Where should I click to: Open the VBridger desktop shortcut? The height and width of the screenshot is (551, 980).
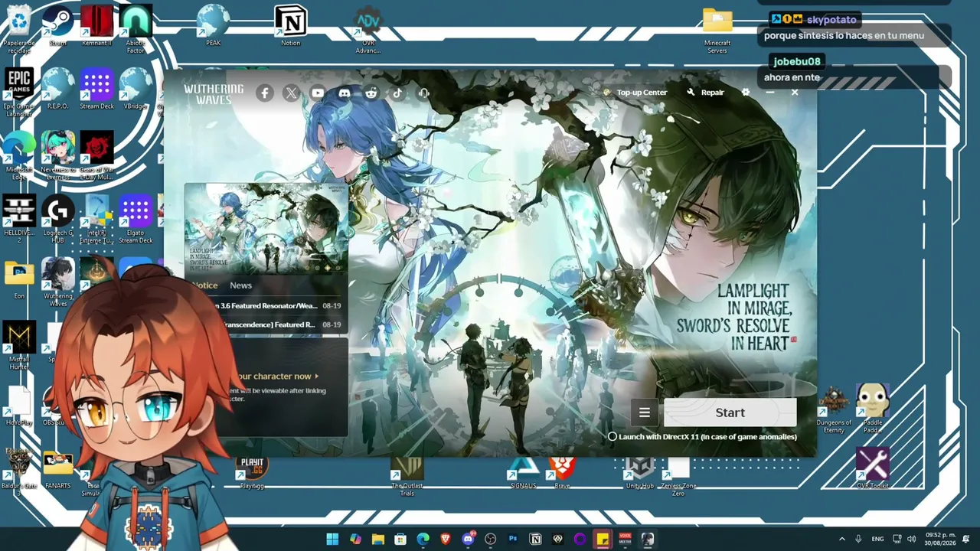pos(136,88)
